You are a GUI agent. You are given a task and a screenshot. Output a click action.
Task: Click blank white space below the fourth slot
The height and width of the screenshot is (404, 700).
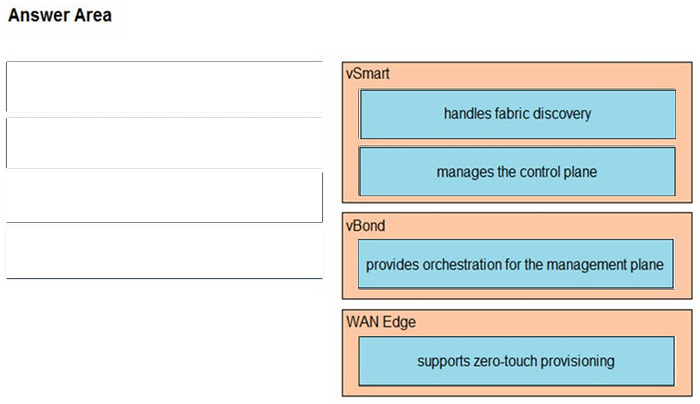coord(164,340)
